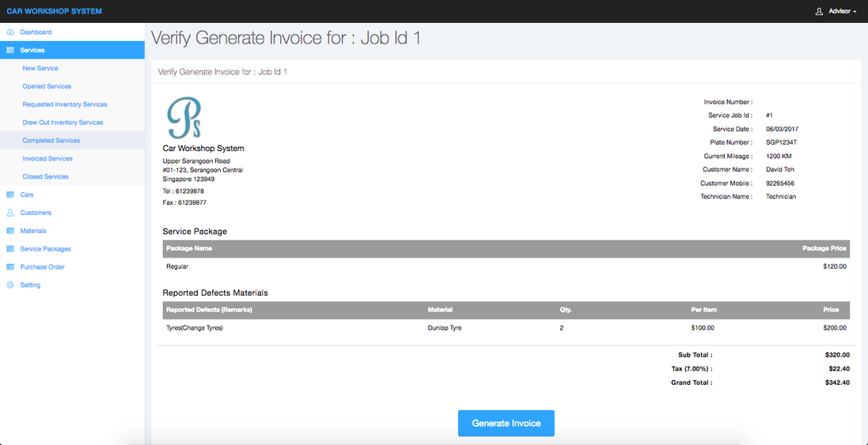Viewport: 868px width, 445px height.
Task: Open Drew Out Inventory Services
Action: tap(63, 123)
